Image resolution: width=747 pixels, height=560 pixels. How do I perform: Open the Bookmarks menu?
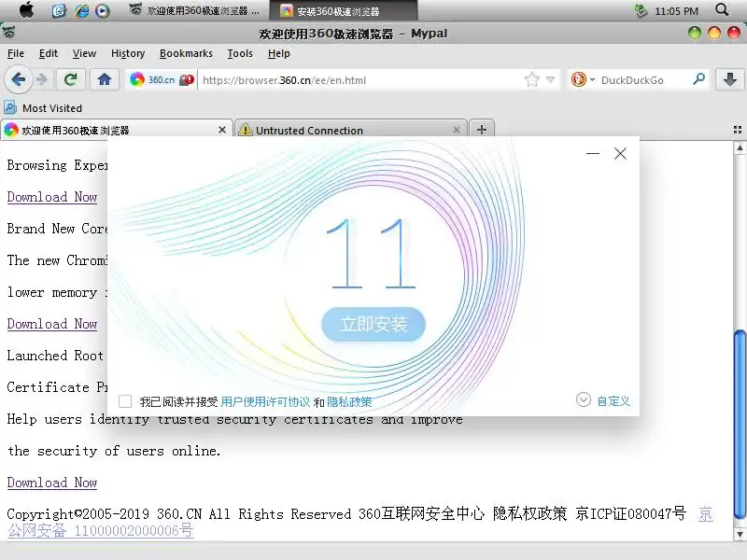[186, 53]
